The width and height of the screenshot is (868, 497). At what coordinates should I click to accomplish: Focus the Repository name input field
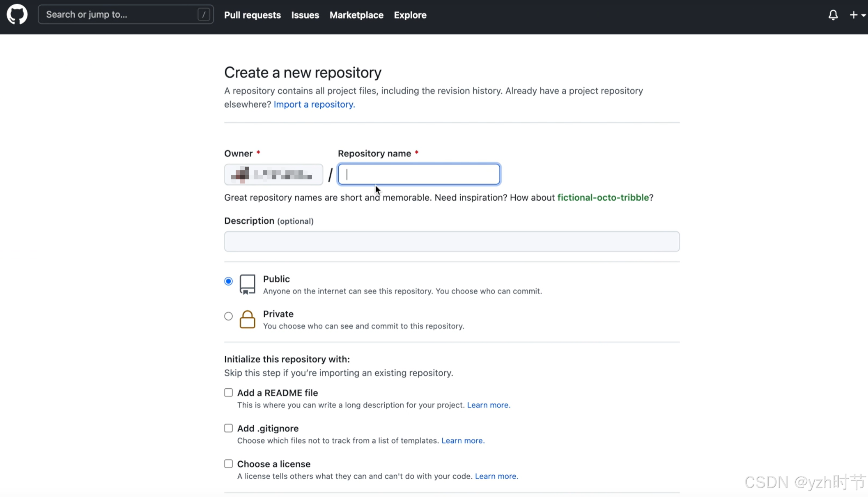tap(419, 174)
